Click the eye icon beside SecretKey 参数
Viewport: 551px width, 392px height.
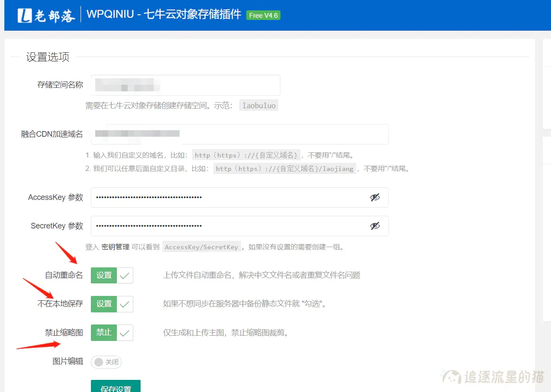pos(376,226)
